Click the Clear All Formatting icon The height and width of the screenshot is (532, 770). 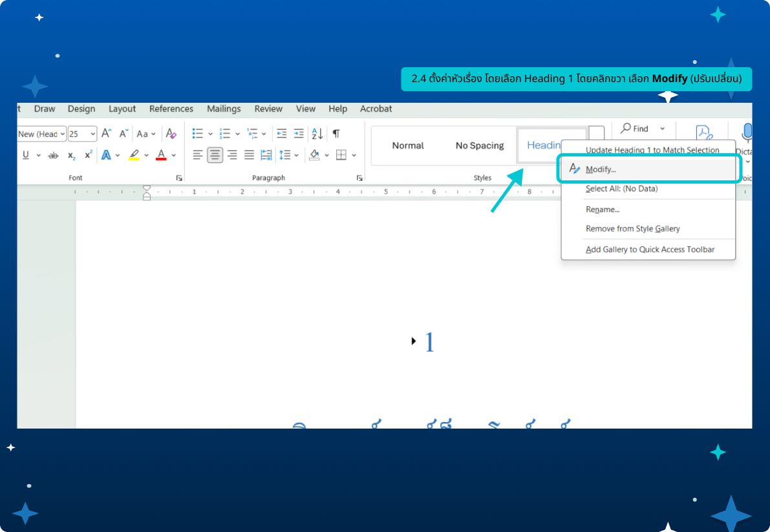tap(171, 134)
